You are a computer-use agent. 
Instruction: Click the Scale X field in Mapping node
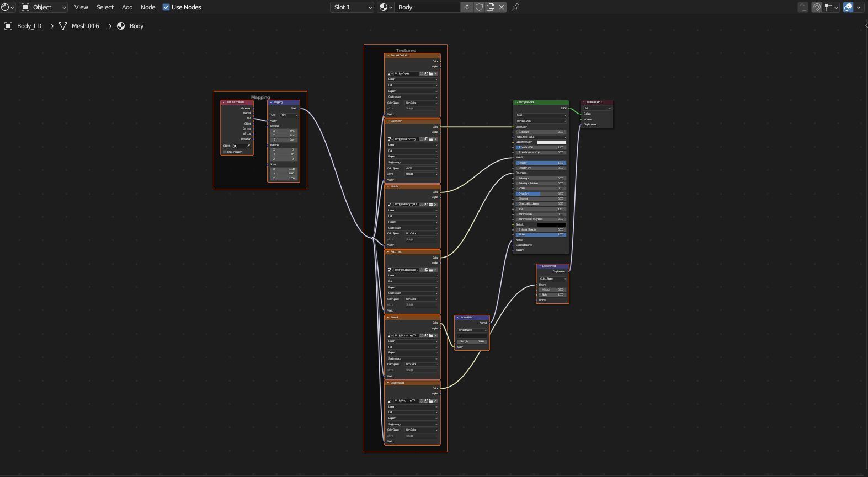point(284,169)
